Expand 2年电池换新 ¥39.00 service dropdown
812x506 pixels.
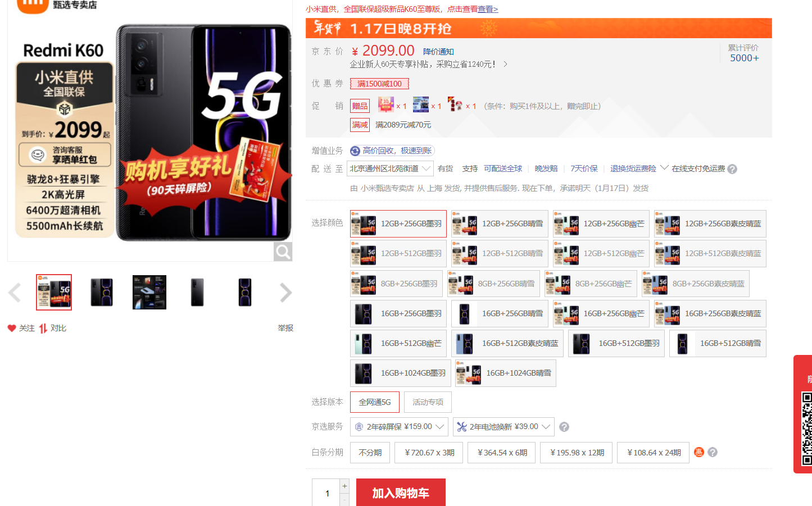(x=503, y=427)
